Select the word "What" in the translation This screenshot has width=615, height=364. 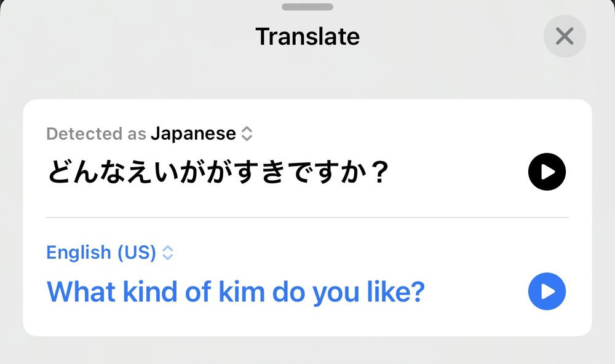coord(82,292)
